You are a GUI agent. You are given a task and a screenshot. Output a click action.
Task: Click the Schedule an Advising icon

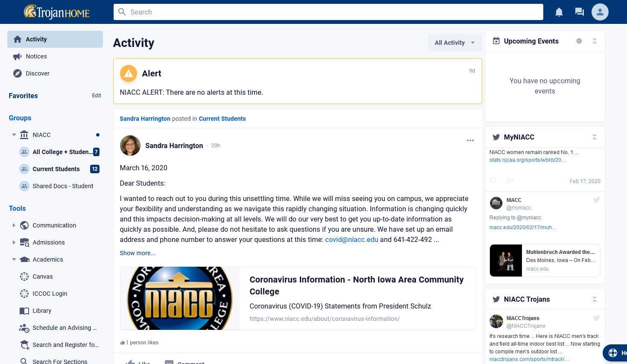click(24, 328)
